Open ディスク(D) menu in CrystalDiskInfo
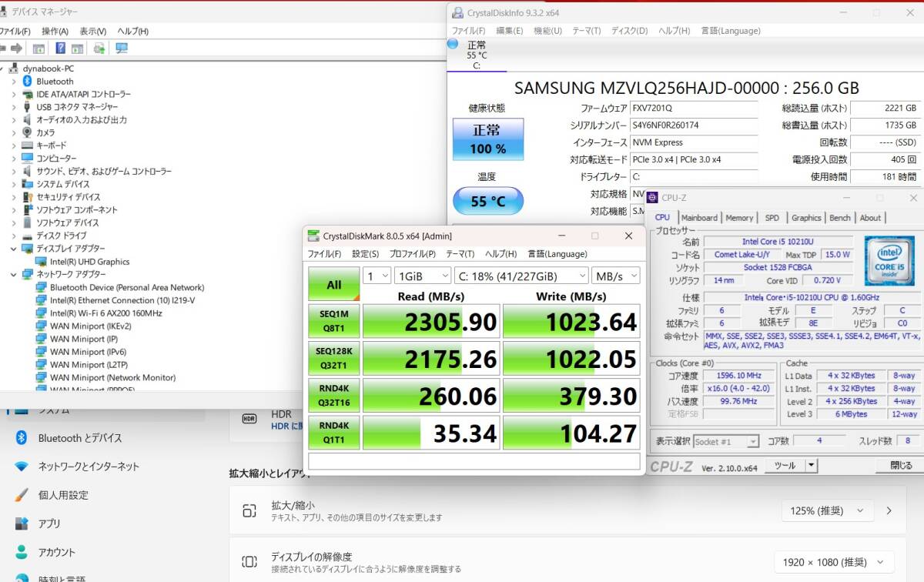The width and height of the screenshot is (924, 582). (629, 31)
